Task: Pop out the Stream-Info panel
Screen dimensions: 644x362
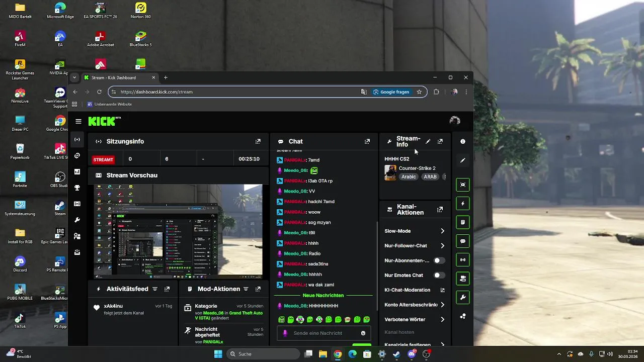Action: tap(440, 142)
